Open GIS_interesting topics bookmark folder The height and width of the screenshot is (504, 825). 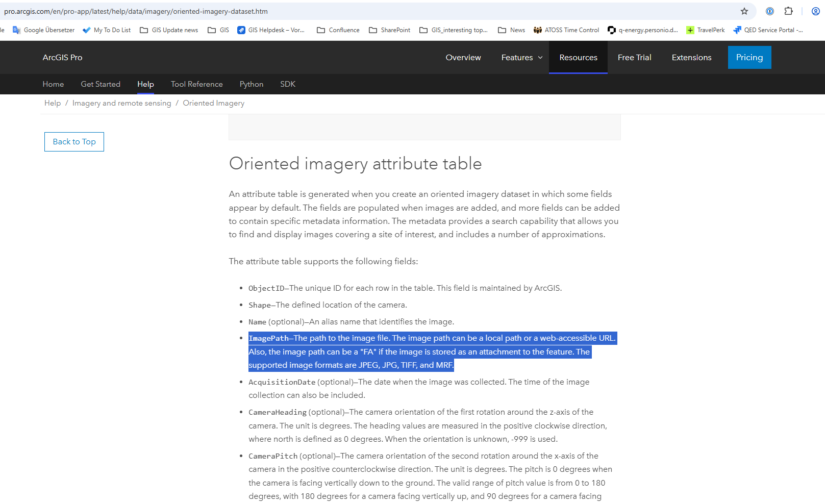[x=454, y=30]
